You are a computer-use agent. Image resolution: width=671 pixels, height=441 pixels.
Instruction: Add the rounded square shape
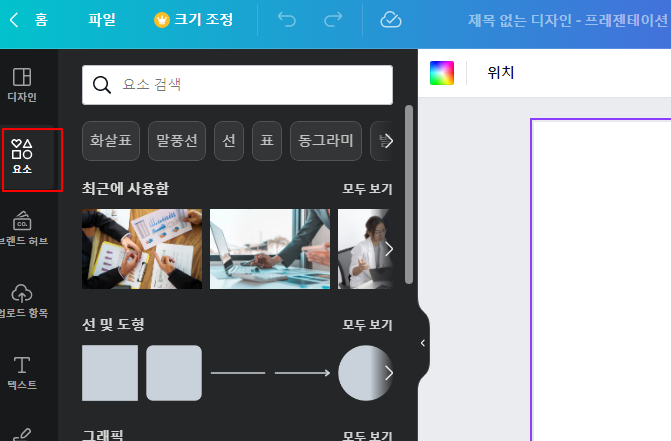pyautogui.click(x=174, y=373)
